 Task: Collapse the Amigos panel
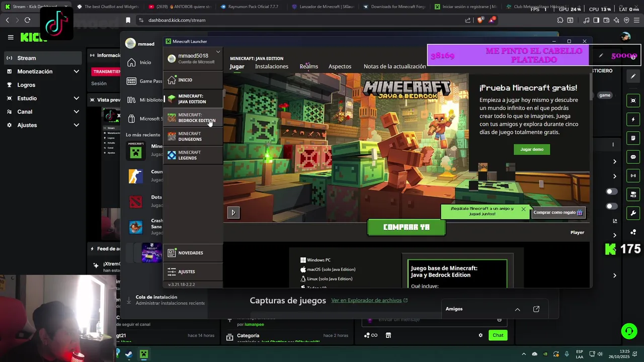(517, 309)
